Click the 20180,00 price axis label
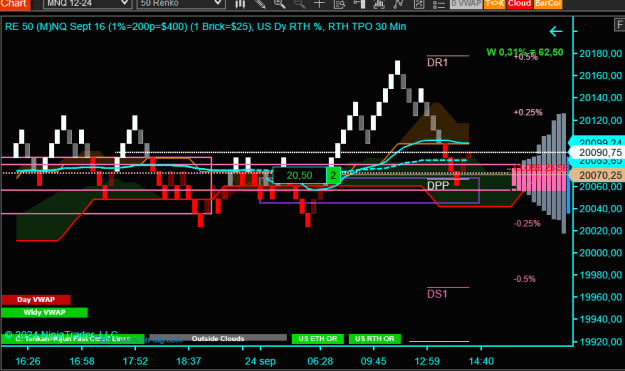625x371 pixels. [x=600, y=53]
